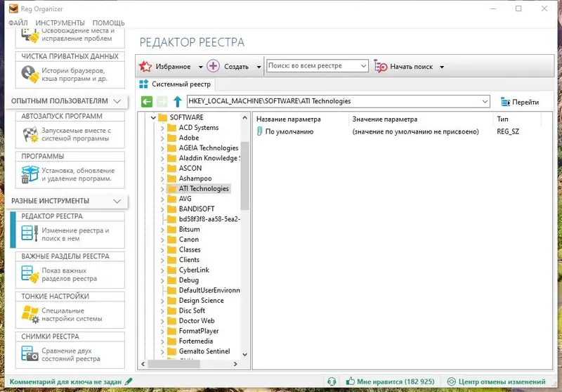Collapse the SOFTWARE tree node

pos(153,117)
